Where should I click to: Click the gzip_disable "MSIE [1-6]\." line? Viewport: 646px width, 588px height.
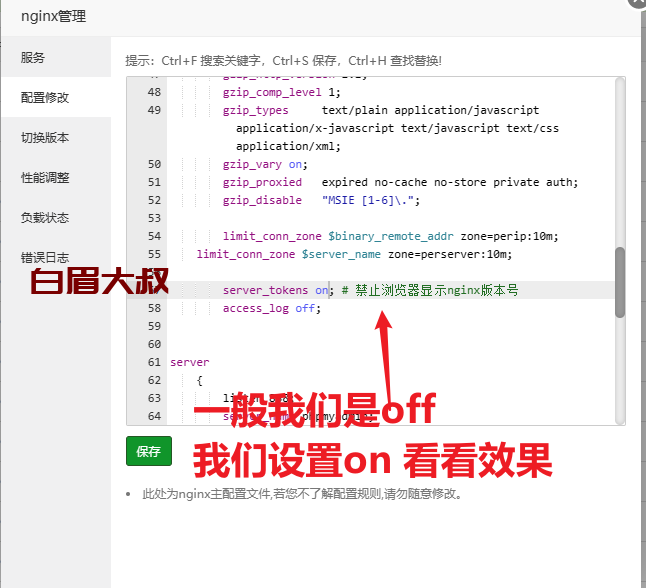(x=321, y=201)
